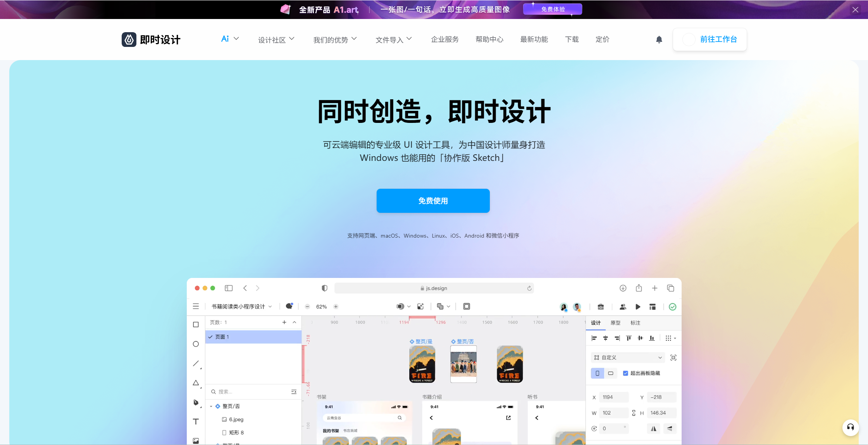Click the share collaborators icon
Image resolution: width=868 pixels, height=445 pixels.
point(623,307)
